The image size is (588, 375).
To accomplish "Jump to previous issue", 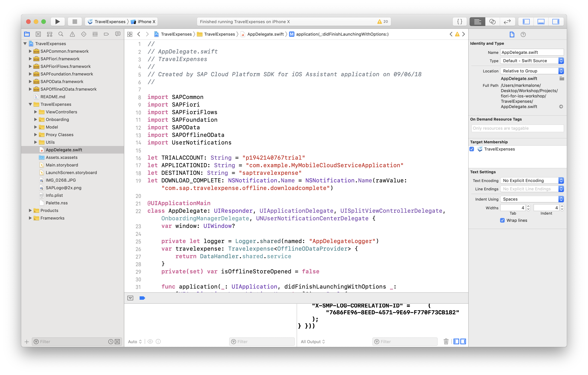I will coord(451,34).
